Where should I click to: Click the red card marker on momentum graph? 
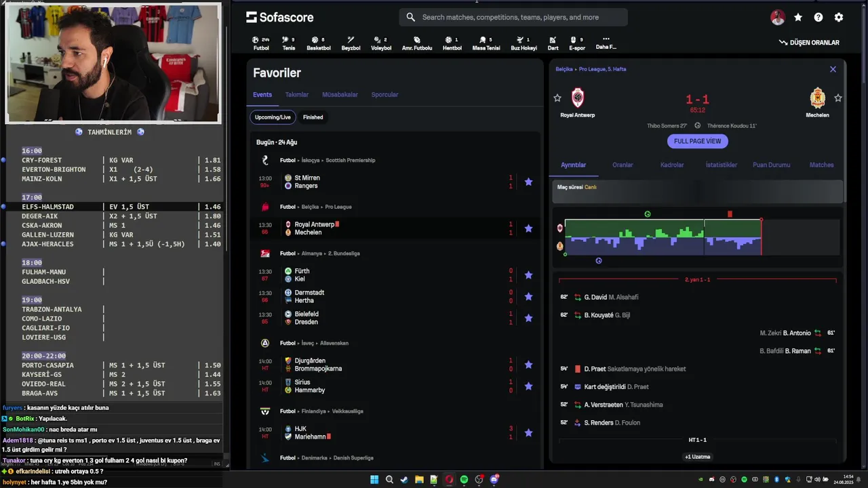(730, 214)
